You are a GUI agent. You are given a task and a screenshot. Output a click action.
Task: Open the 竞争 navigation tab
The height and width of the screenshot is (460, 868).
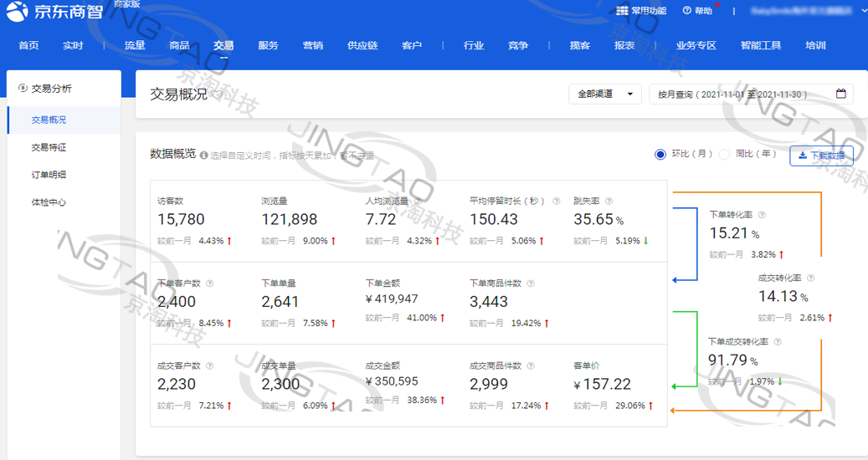[x=518, y=45]
